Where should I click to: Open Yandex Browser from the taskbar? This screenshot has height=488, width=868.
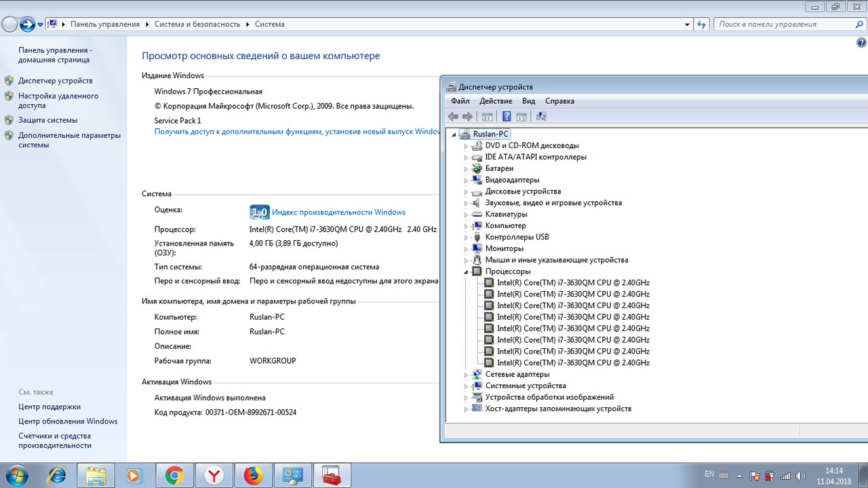pos(214,476)
